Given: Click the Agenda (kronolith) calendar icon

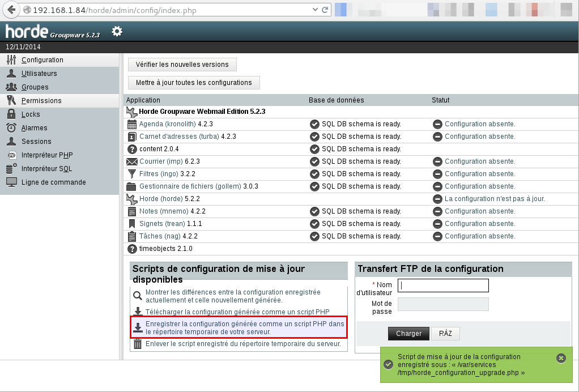Looking at the screenshot, I should (132, 124).
